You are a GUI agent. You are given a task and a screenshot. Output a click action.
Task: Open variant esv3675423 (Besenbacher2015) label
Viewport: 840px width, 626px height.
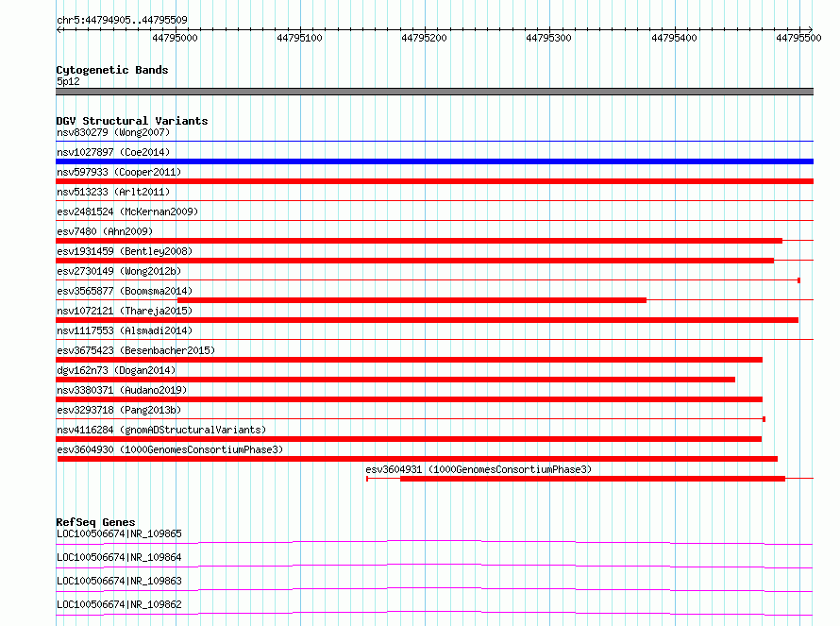136,350
